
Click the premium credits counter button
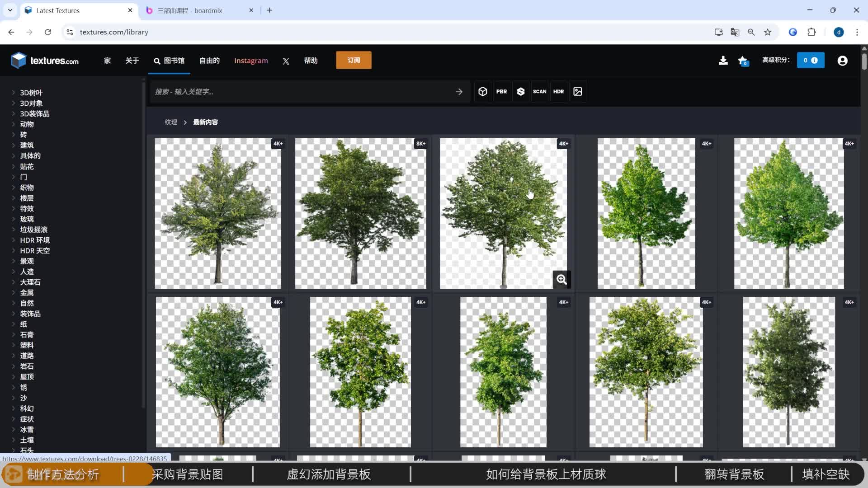click(x=811, y=61)
